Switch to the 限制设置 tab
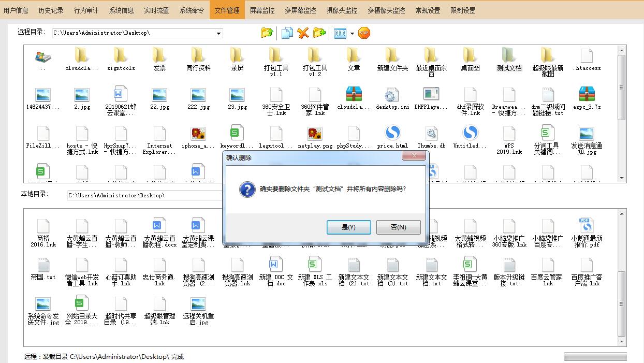644x363 pixels. (463, 10)
